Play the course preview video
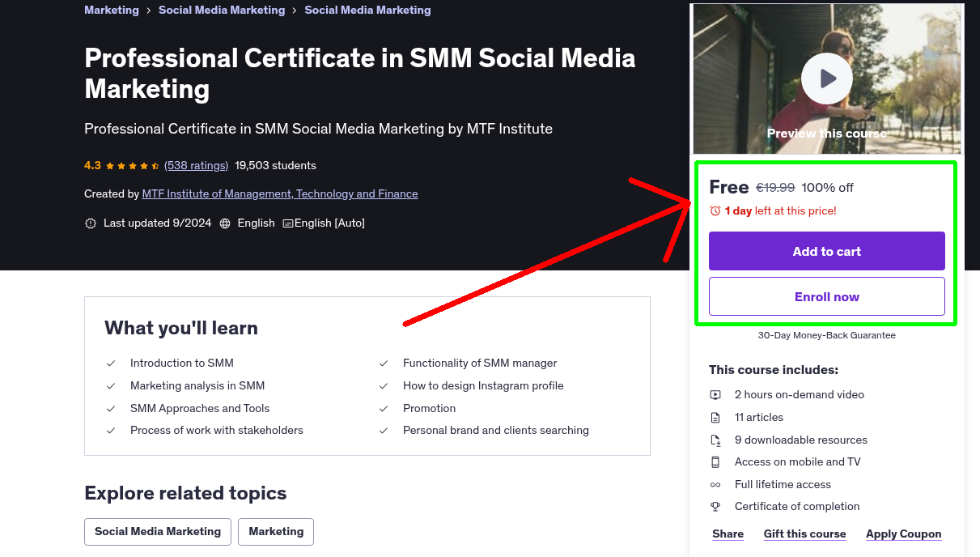The height and width of the screenshot is (557, 980). point(827,79)
